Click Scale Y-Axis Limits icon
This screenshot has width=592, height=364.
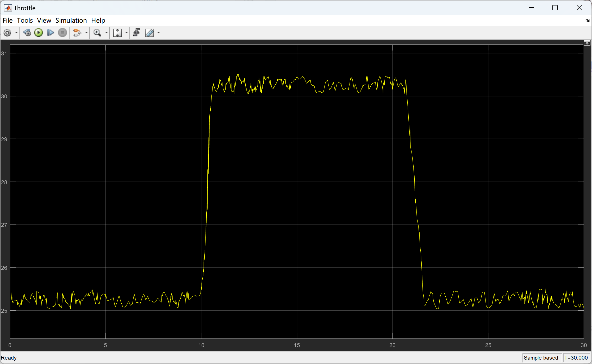click(117, 33)
